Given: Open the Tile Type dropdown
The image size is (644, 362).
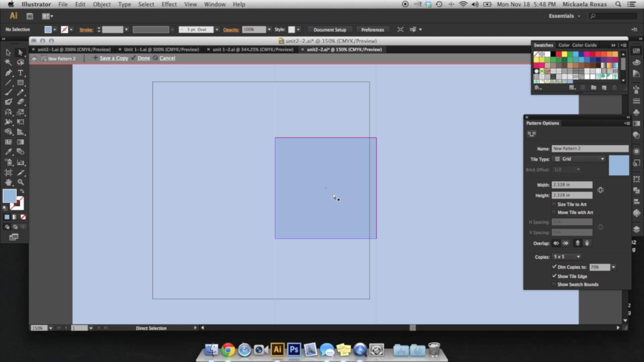Looking at the screenshot, I should [579, 159].
